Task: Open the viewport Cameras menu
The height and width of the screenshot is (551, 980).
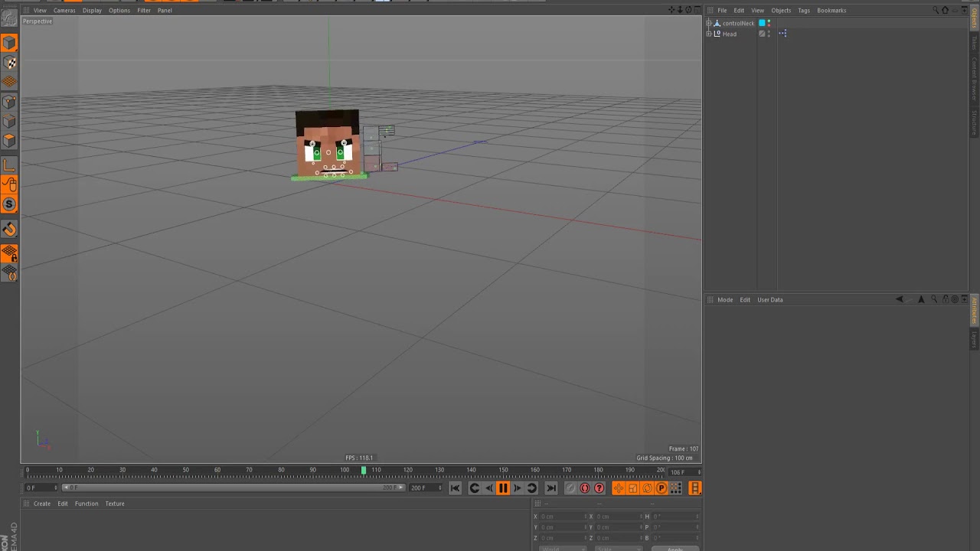Action: pyautogui.click(x=64, y=10)
